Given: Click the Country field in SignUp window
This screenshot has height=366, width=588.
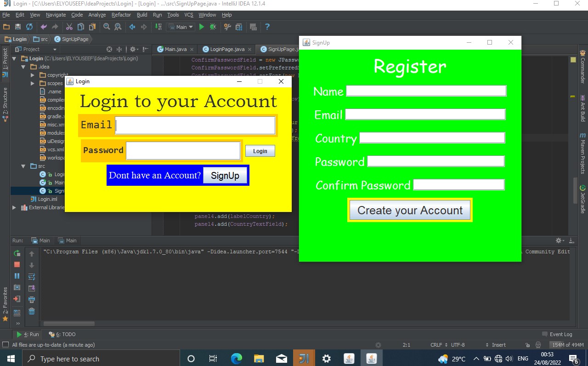Looking at the screenshot, I should [x=432, y=138].
